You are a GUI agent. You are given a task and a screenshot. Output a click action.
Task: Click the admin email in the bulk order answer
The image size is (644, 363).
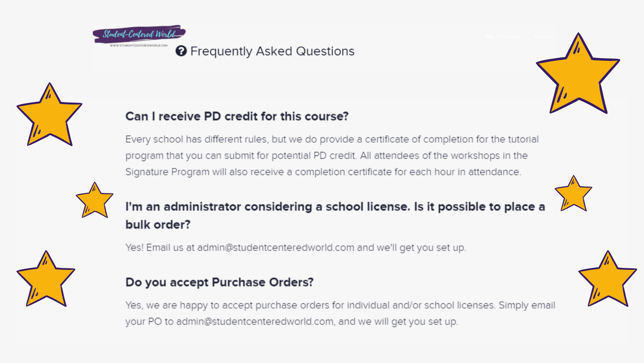coord(276,247)
